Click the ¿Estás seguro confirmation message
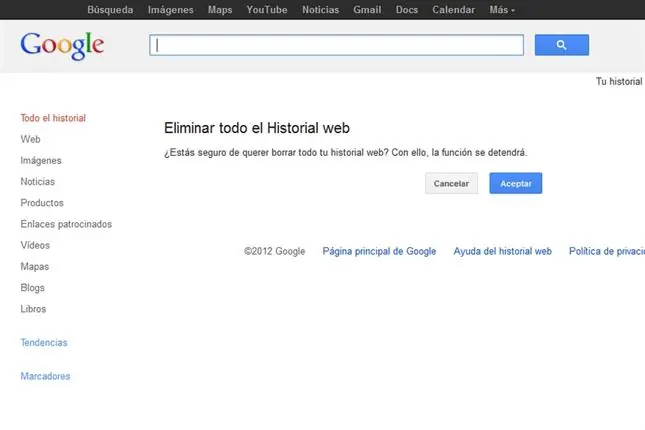Viewport: 645px width, 430px height. pyautogui.click(x=346, y=153)
